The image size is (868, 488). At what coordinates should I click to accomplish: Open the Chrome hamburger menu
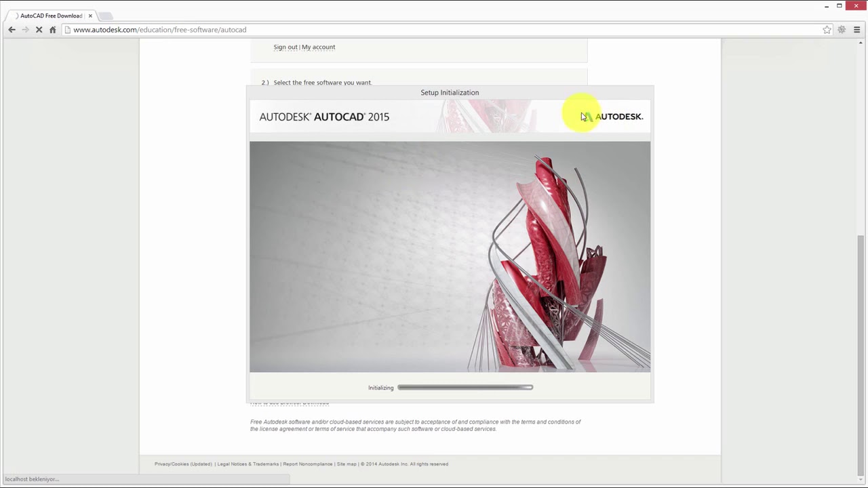[856, 30]
